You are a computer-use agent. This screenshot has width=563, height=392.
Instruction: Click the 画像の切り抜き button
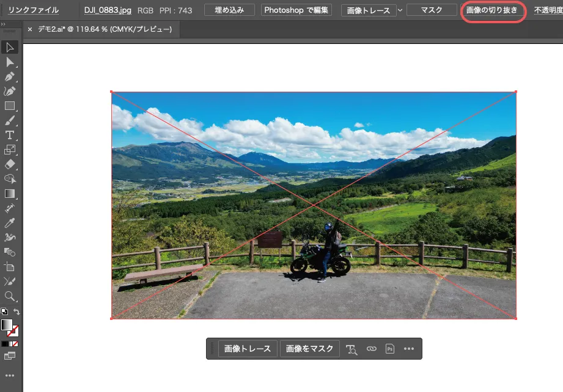(x=491, y=10)
